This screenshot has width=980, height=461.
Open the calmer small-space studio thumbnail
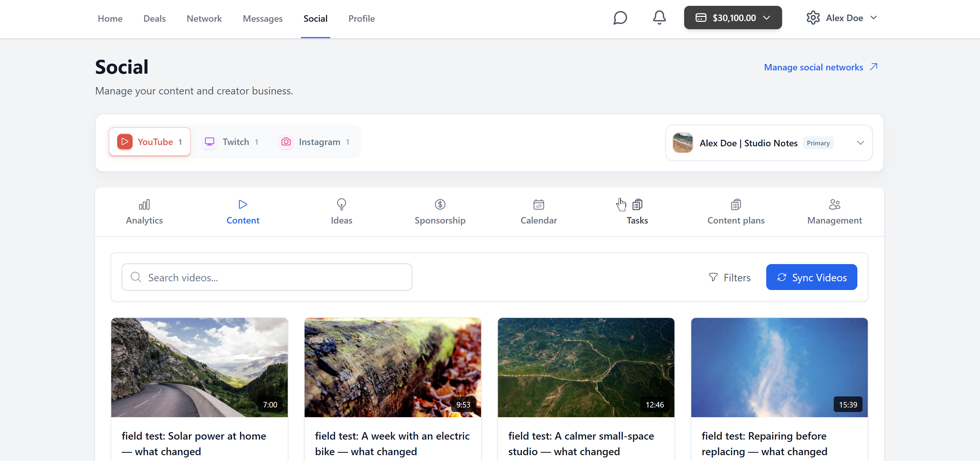pos(586,368)
